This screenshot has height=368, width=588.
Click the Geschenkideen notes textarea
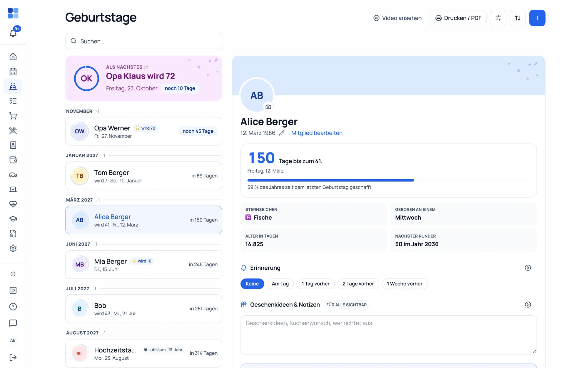click(388, 335)
